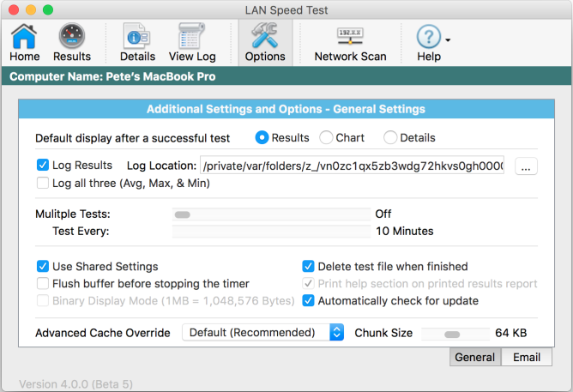Click the 64 KB chunk size value
The width and height of the screenshot is (573, 392).
pos(511,333)
